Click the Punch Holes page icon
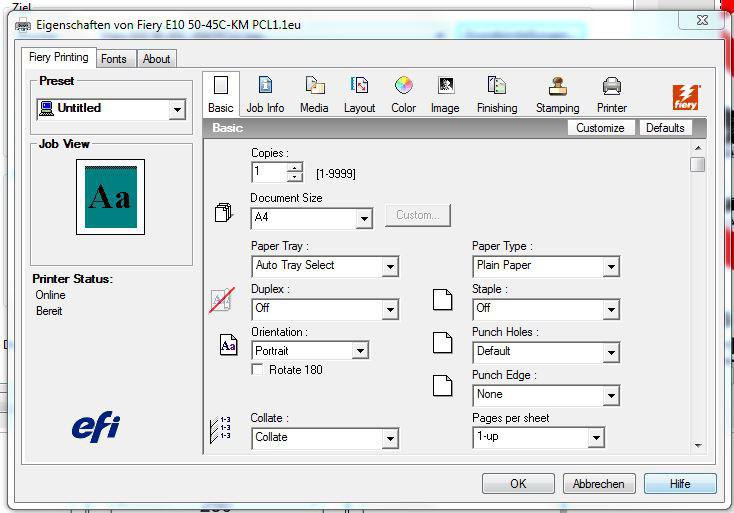This screenshot has width=734, height=513. [442, 343]
